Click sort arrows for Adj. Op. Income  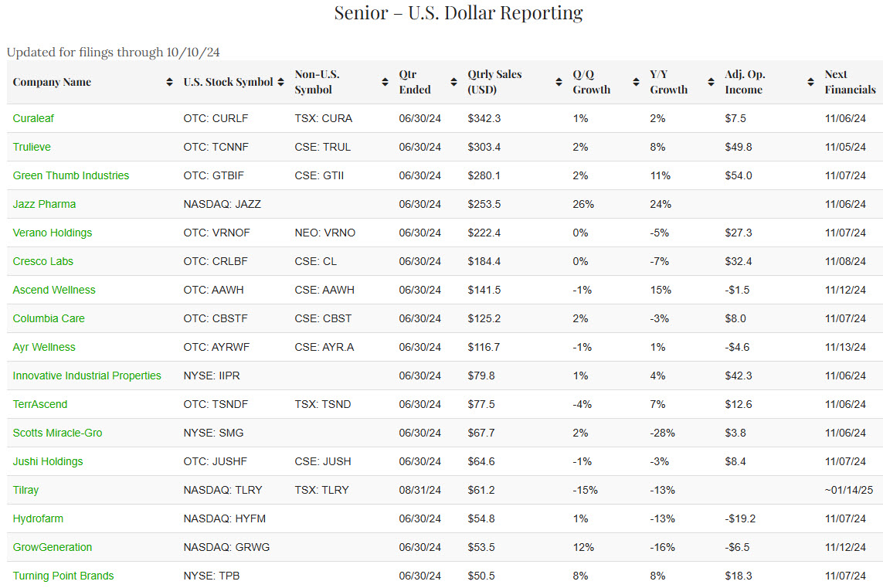(x=810, y=82)
